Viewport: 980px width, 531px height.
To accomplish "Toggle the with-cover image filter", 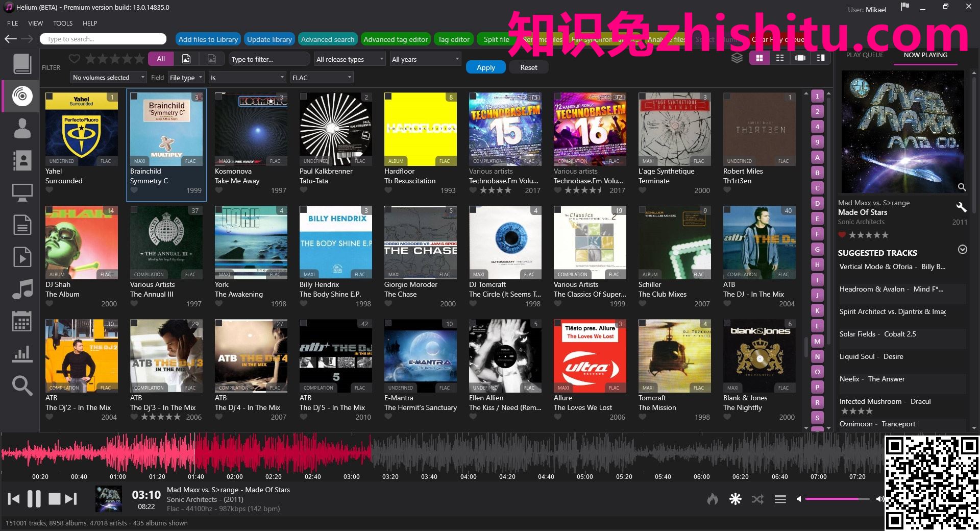I will [x=186, y=59].
